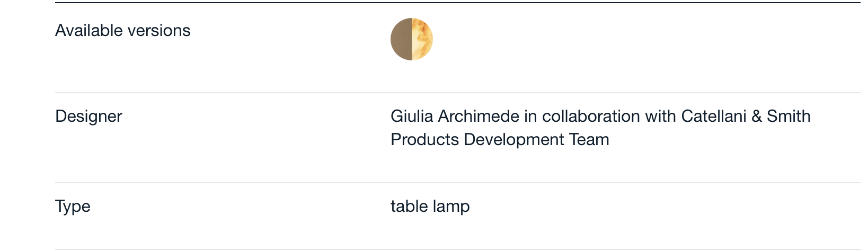Click the Catellani brand name
This screenshot has width=868, height=251.
[x=714, y=116]
